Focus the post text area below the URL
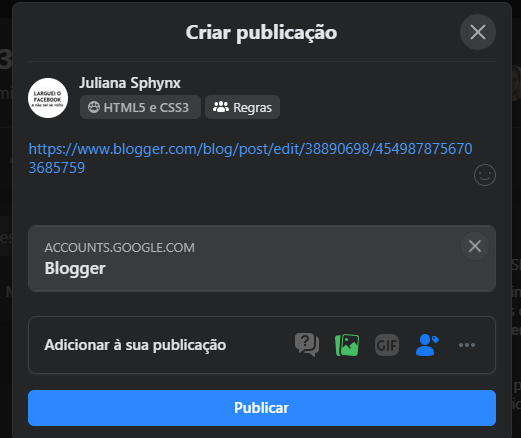This screenshot has height=438, width=521. 250,198
